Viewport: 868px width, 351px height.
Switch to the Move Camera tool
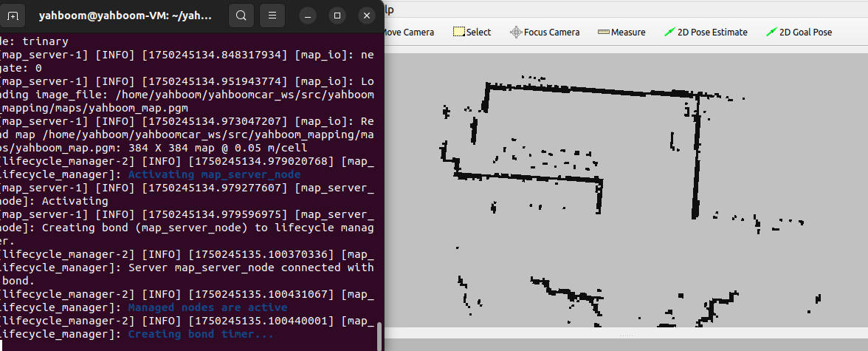409,33
